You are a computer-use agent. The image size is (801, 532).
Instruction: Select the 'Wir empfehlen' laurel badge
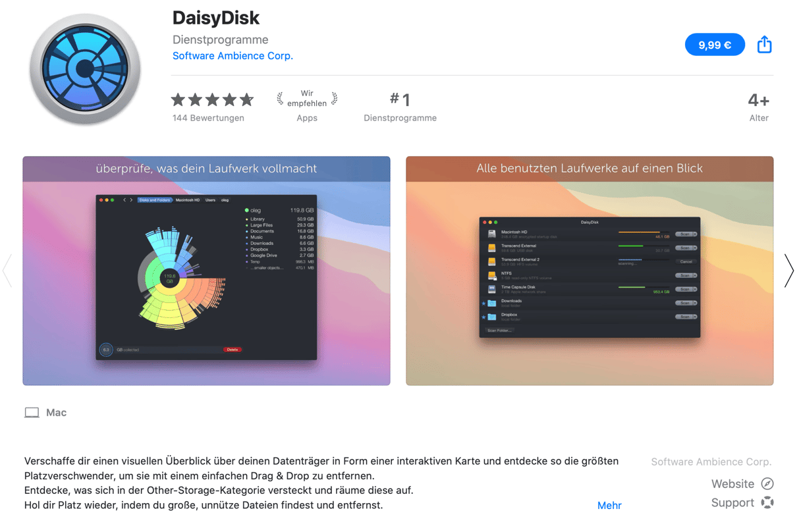pos(307,99)
